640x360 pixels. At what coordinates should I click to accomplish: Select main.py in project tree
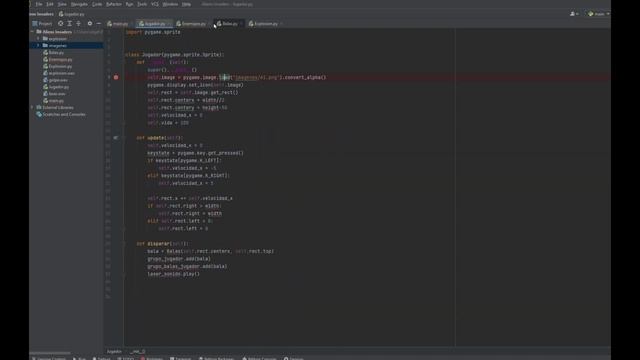click(x=54, y=101)
